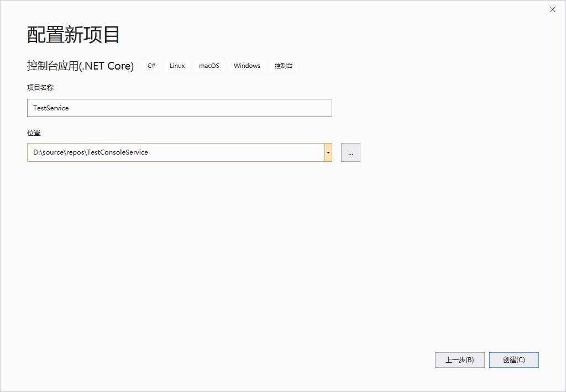Click the 控制台 project type tag
This screenshot has width=566, height=392.
tap(284, 66)
